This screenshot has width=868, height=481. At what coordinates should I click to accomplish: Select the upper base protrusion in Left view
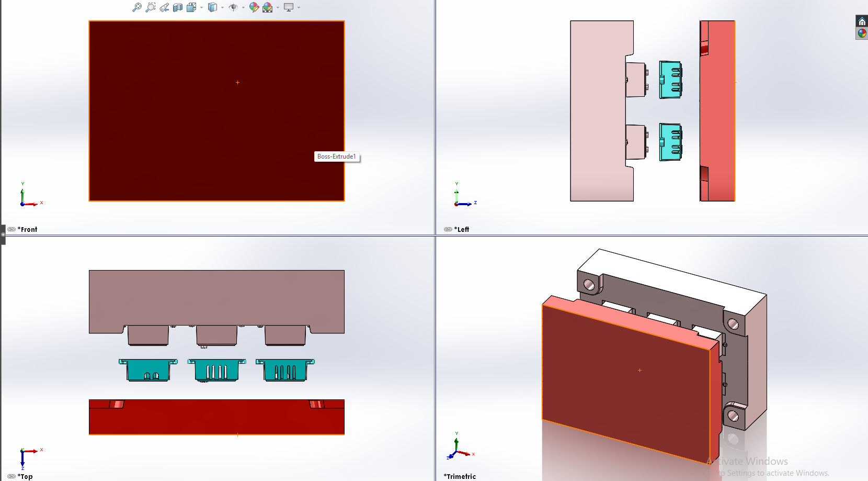pyautogui.click(x=636, y=80)
